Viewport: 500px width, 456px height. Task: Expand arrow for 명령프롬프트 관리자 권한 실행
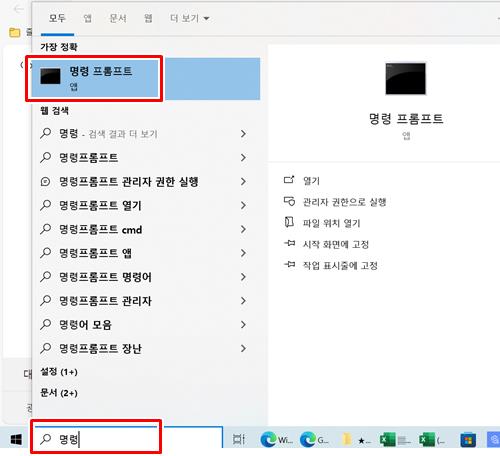(x=243, y=181)
